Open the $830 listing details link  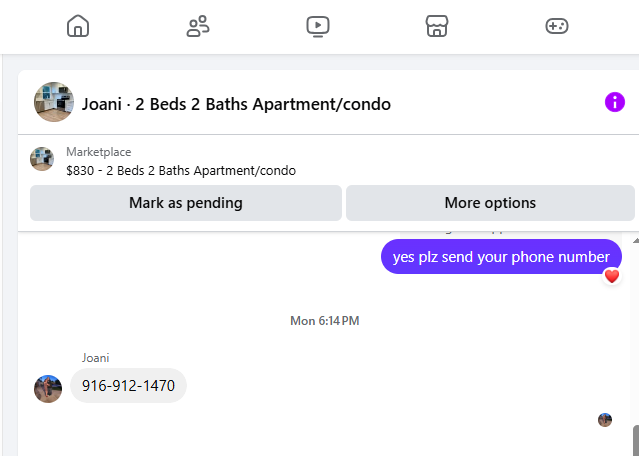(181, 171)
